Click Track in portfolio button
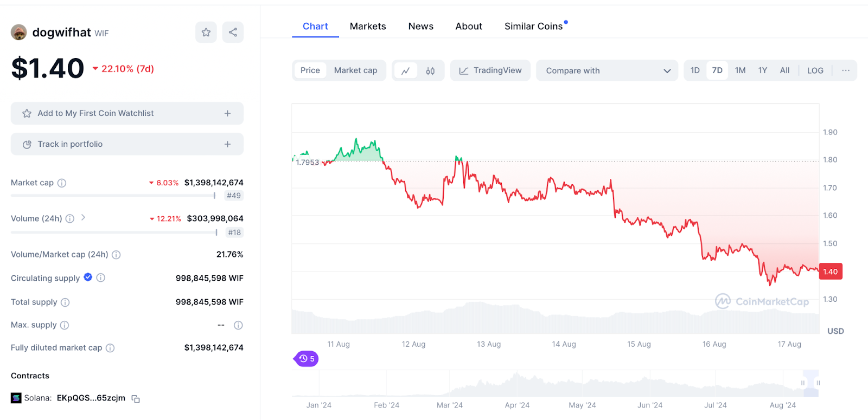Image resolution: width=868 pixels, height=420 pixels. tap(127, 144)
